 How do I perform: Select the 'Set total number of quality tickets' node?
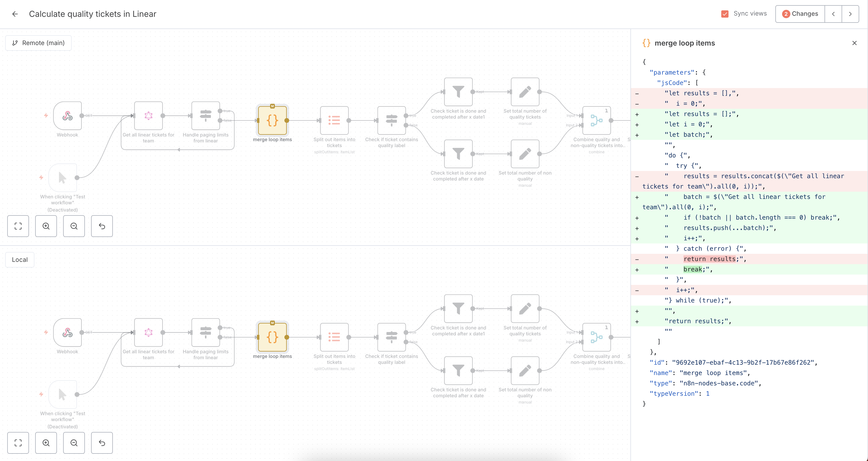525,92
